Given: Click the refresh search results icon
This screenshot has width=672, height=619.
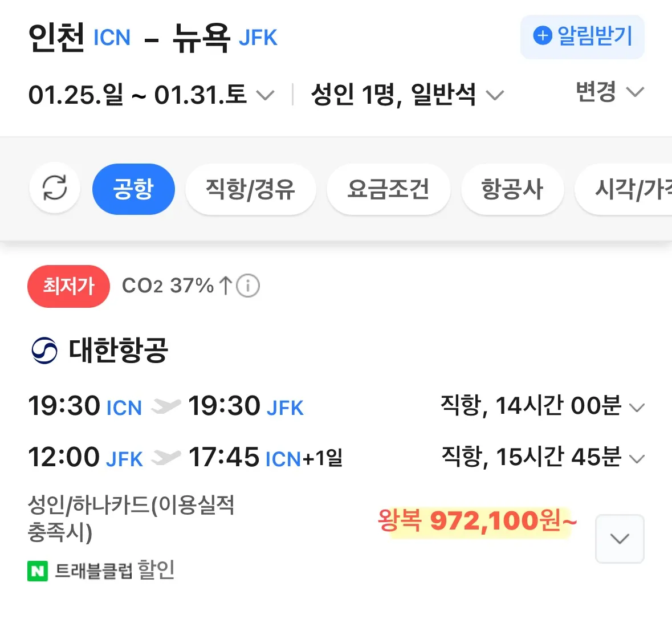Looking at the screenshot, I should [55, 188].
